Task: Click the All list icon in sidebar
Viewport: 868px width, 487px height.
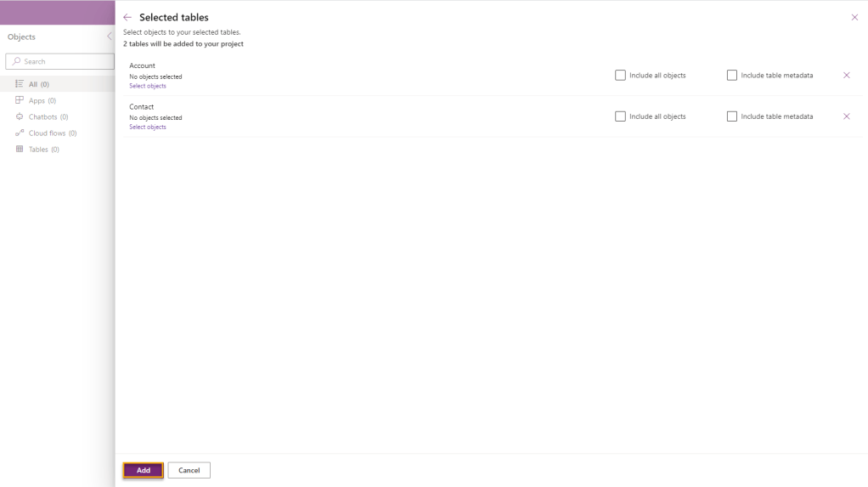Action: click(x=20, y=84)
